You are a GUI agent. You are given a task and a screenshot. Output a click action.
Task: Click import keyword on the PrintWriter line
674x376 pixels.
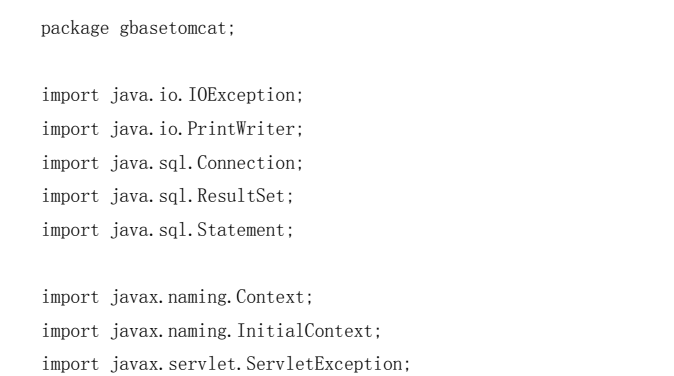point(70,129)
